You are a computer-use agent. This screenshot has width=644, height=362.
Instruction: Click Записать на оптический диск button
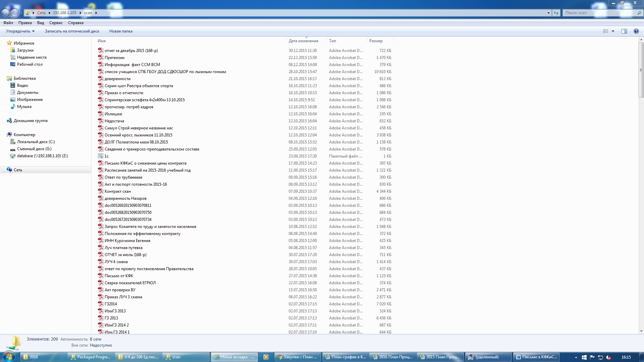pos(72,31)
